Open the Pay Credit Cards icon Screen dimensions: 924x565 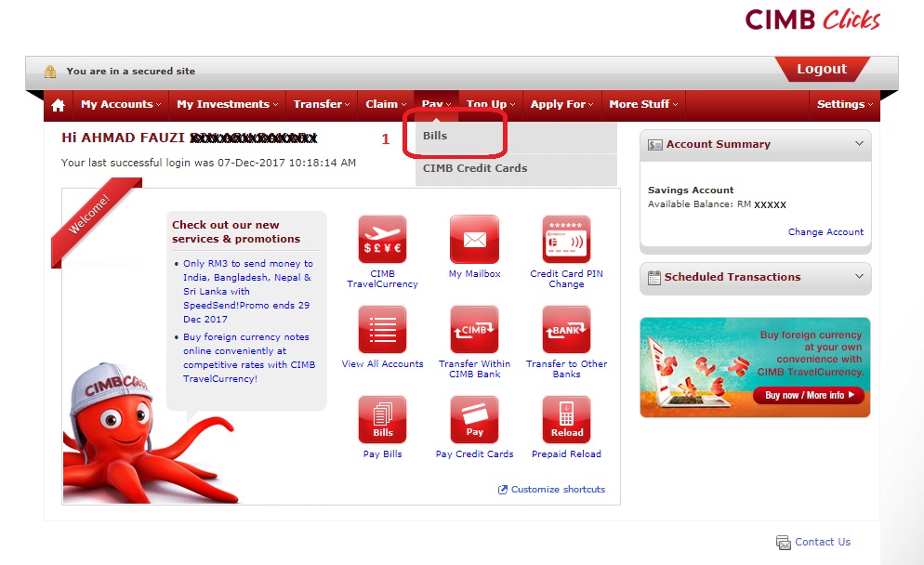(474, 419)
